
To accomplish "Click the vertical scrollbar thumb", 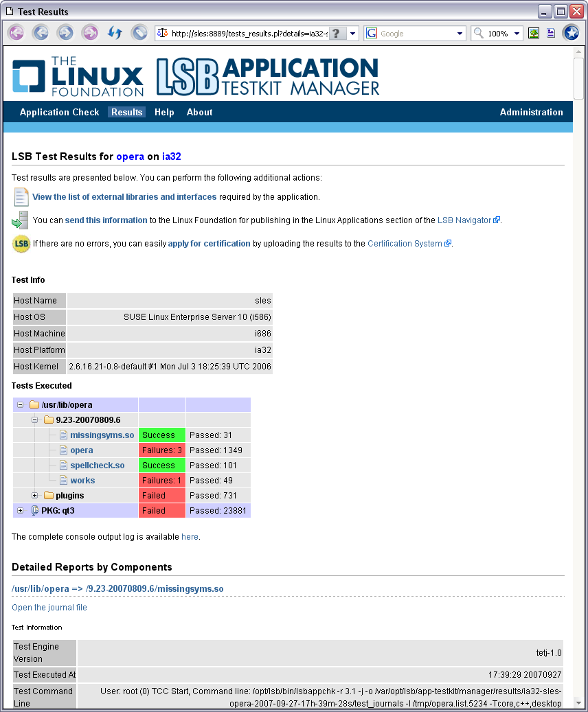I will (578, 78).
